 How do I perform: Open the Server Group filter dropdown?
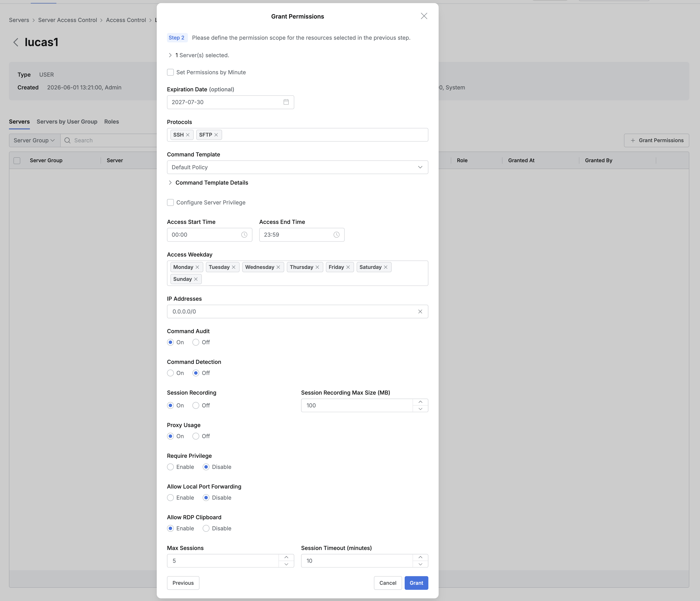(34, 140)
